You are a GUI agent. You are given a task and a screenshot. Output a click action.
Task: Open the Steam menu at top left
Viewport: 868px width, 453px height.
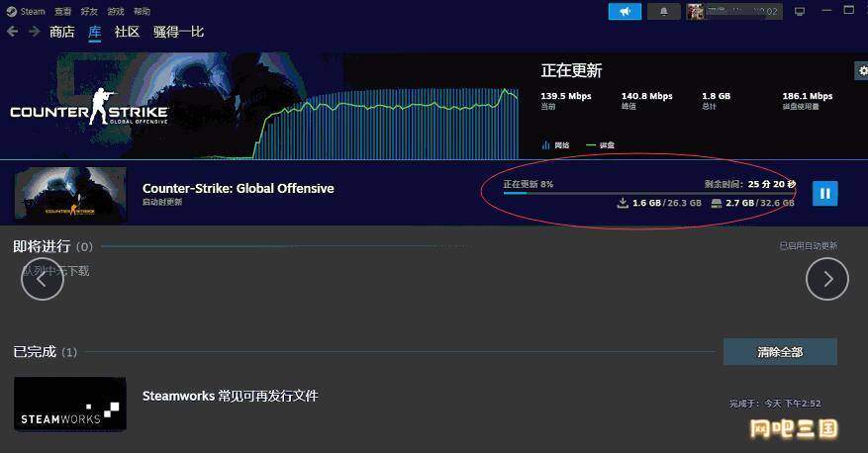[x=26, y=11]
